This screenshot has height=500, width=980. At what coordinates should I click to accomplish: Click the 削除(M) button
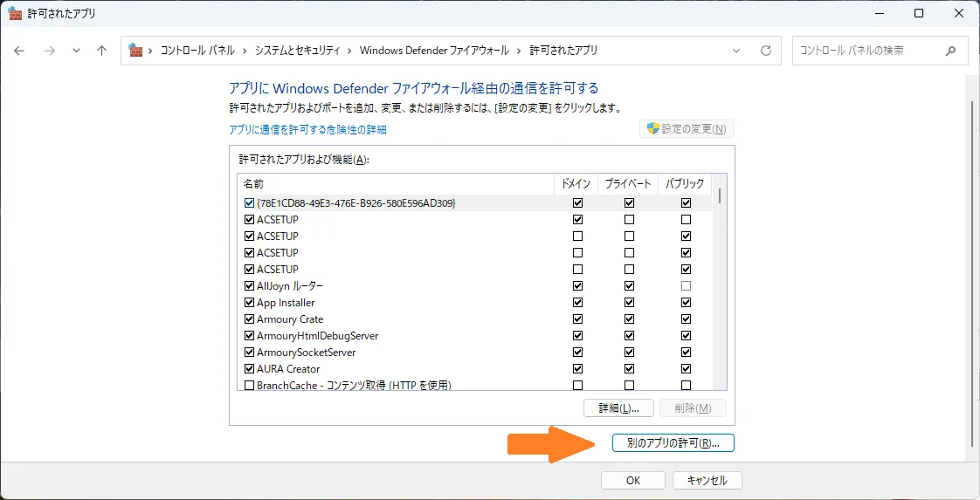pyautogui.click(x=694, y=408)
